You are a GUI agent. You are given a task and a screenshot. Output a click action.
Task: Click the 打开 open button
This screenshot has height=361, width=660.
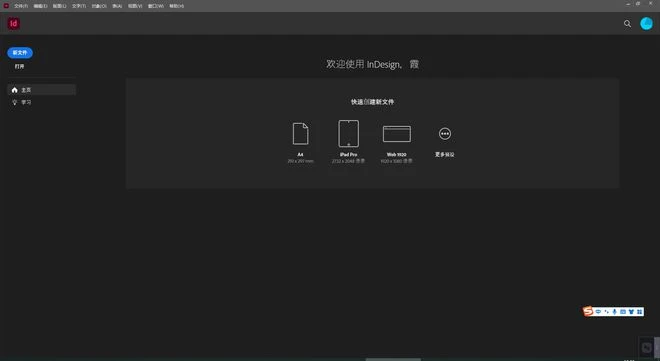click(x=19, y=66)
